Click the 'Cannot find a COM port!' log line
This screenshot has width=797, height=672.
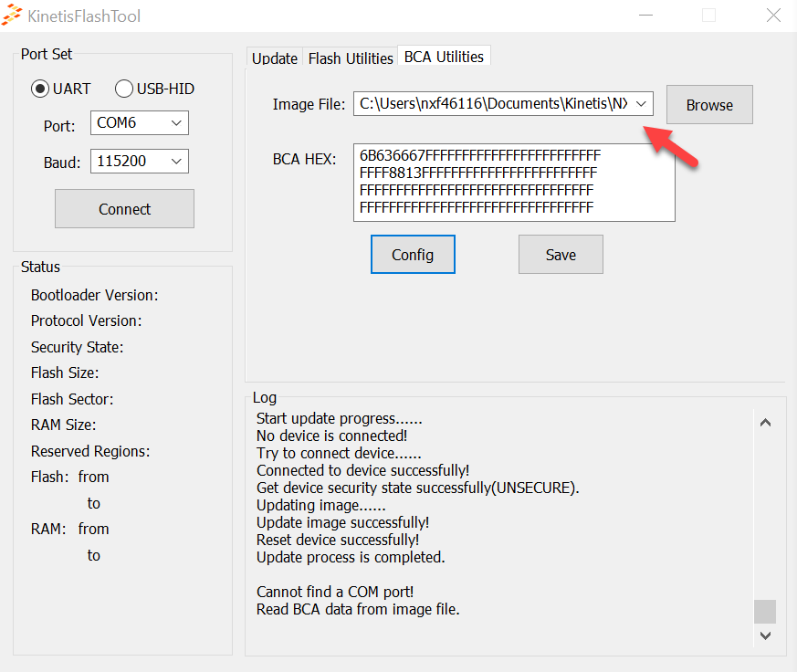pos(335,592)
